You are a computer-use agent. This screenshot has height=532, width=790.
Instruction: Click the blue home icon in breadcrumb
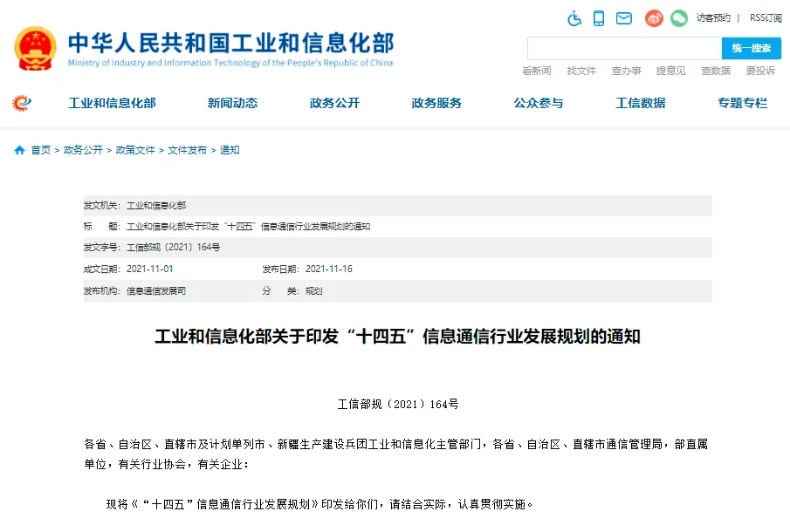[x=20, y=150]
